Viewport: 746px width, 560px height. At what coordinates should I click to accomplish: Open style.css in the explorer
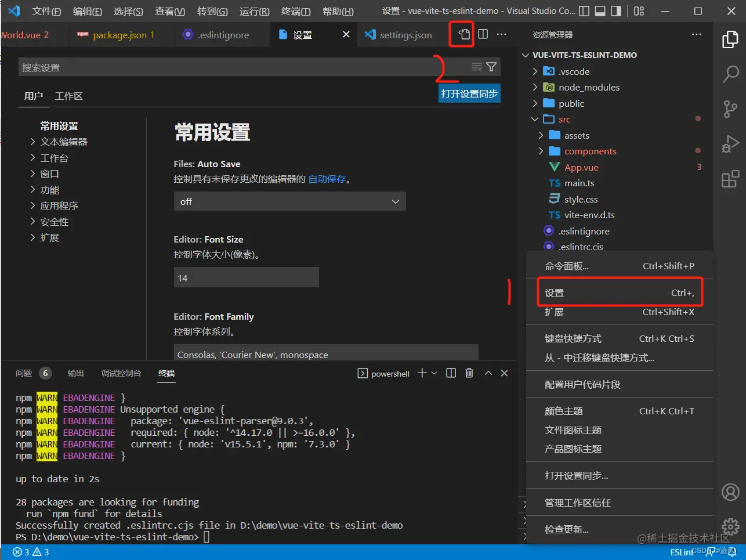coord(581,199)
